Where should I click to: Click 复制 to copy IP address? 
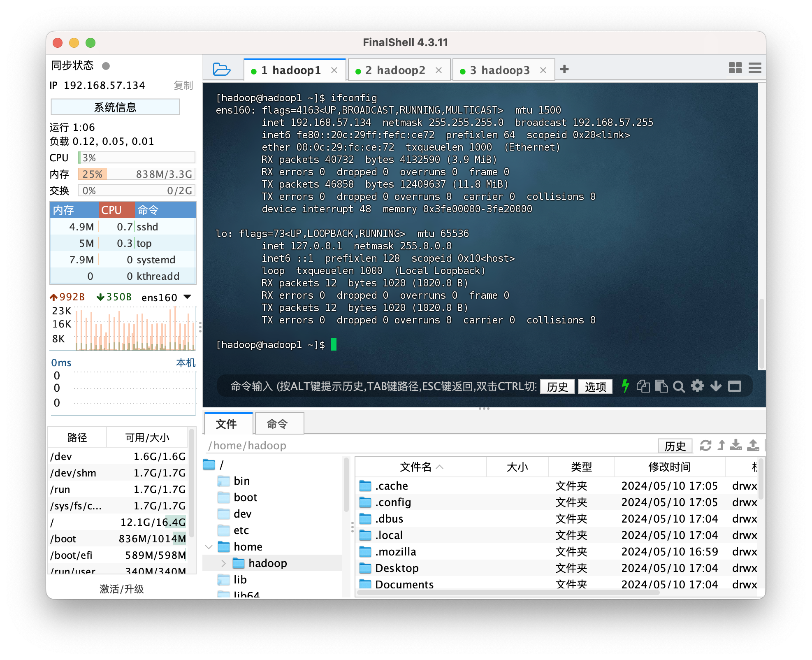(x=183, y=85)
